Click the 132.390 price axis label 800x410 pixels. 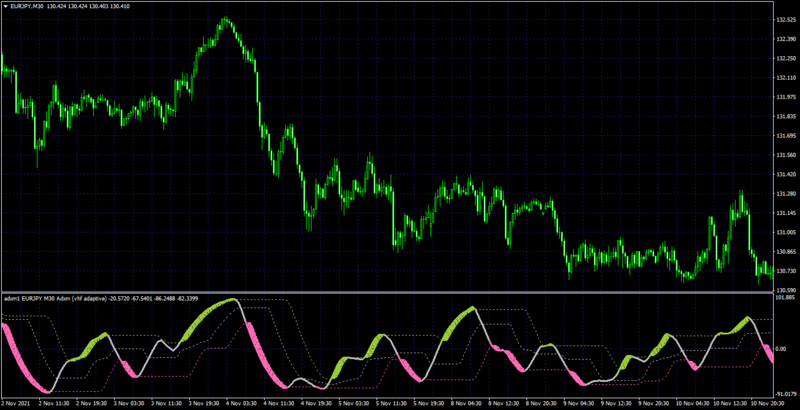click(785, 39)
